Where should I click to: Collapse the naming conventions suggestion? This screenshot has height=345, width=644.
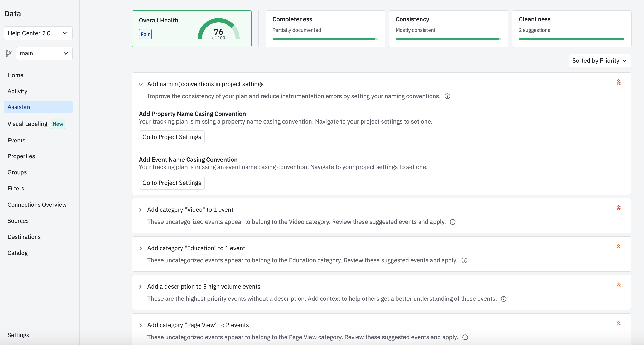141,85
